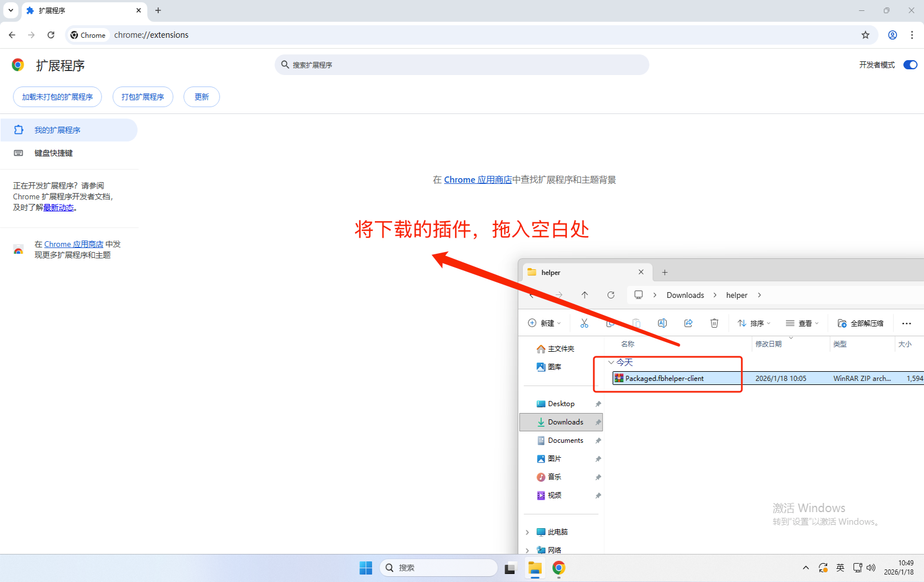Click the delete trash icon in Explorer
Viewport: 924px width, 582px height.
click(x=714, y=323)
